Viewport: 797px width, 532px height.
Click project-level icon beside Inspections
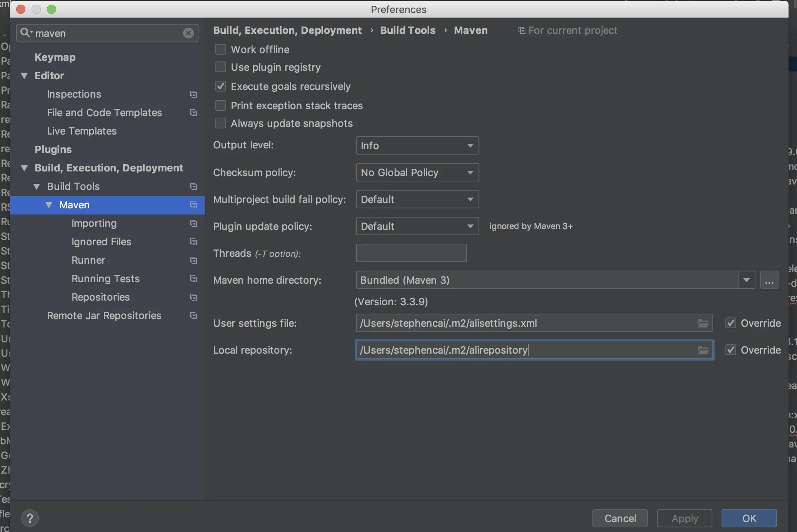193,94
